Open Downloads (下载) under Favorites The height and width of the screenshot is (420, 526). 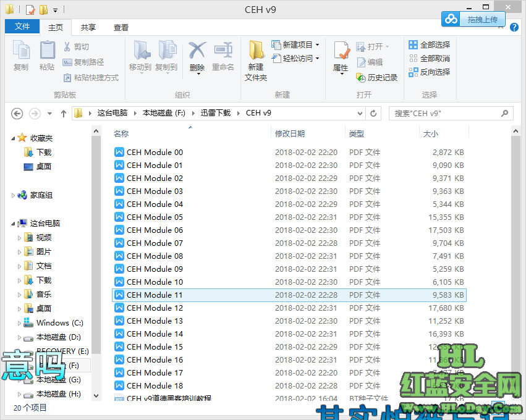38,153
